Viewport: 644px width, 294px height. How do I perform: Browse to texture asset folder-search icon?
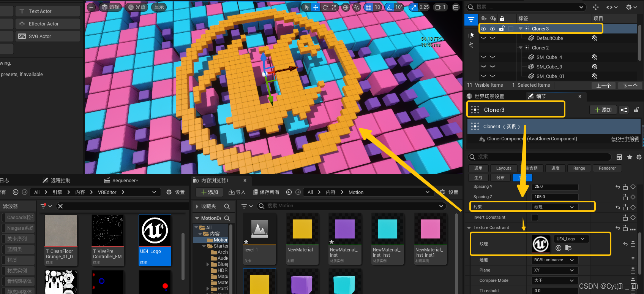(x=568, y=248)
